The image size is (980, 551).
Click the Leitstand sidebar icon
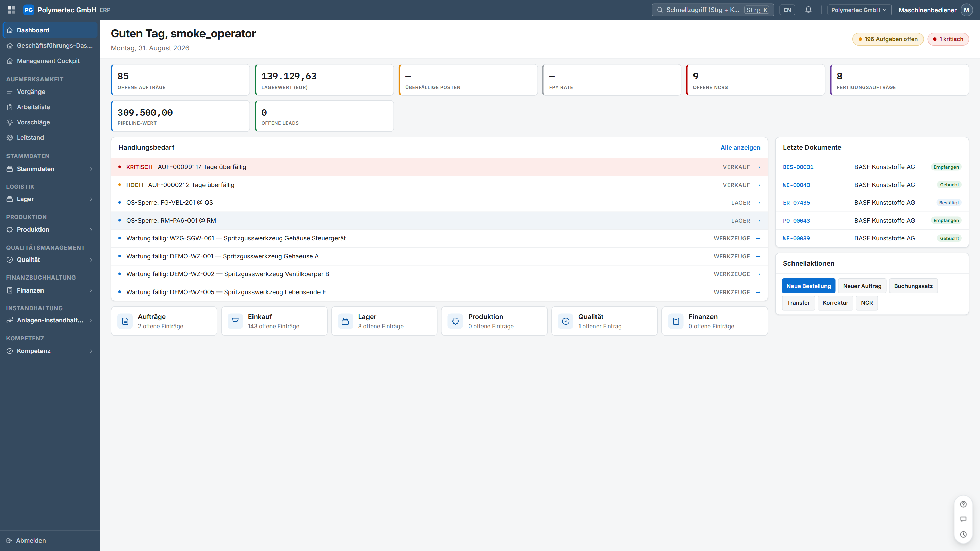click(10, 138)
